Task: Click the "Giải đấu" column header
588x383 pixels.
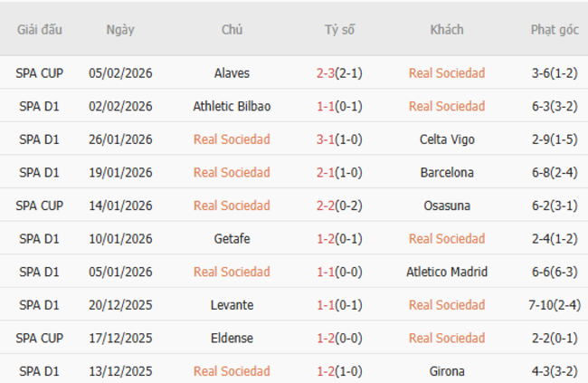Action: coord(39,30)
